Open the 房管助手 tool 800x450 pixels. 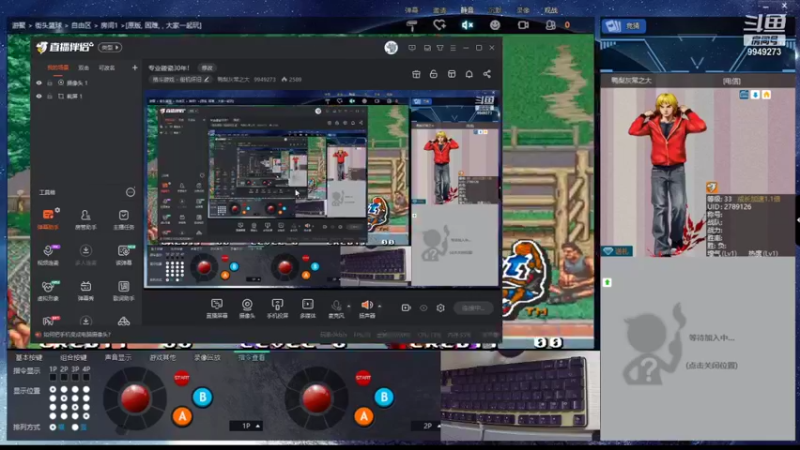(x=85, y=219)
